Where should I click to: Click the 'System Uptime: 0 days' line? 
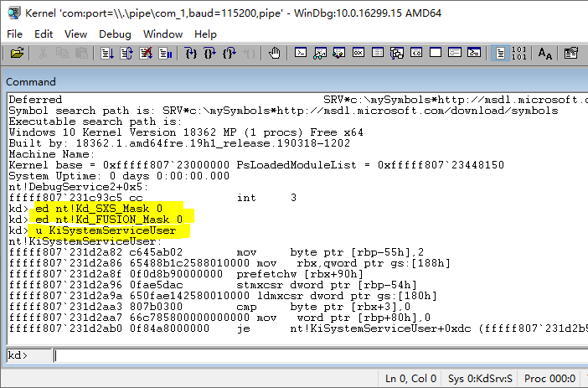pyautogui.click(x=119, y=176)
